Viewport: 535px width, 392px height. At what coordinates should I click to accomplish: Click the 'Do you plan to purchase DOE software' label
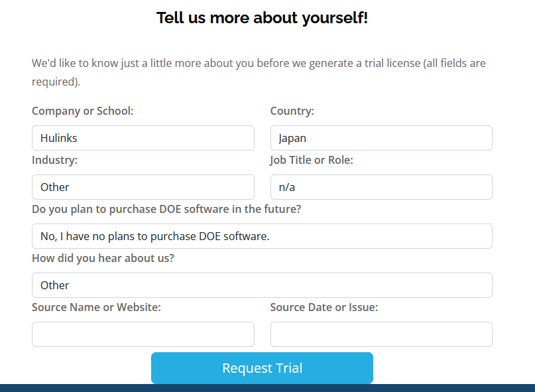(166, 209)
